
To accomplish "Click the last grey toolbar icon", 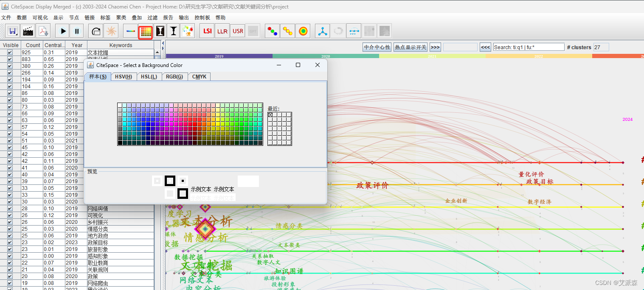I will point(384,31).
